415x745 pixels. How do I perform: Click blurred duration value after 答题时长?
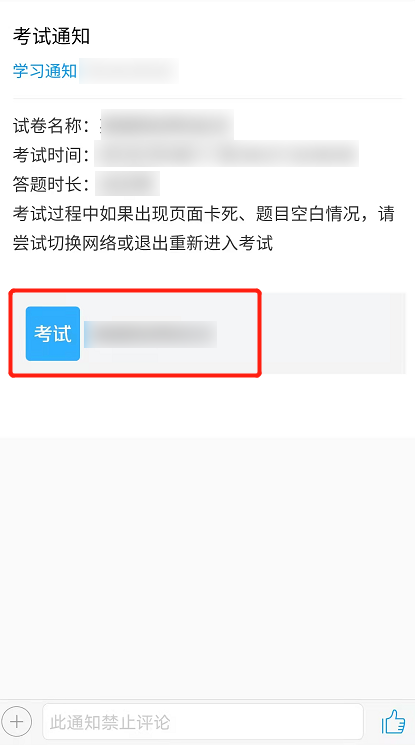tap(127, 184)
